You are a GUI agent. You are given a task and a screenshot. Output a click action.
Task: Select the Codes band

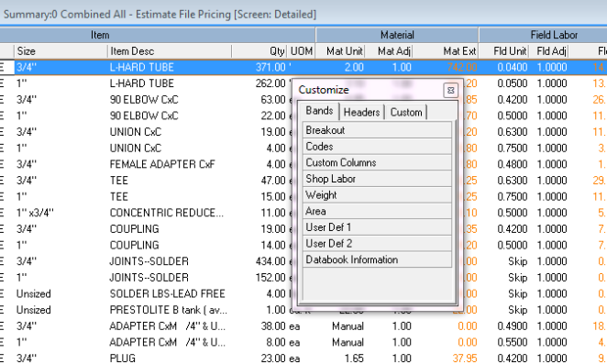tap(377, 147)
